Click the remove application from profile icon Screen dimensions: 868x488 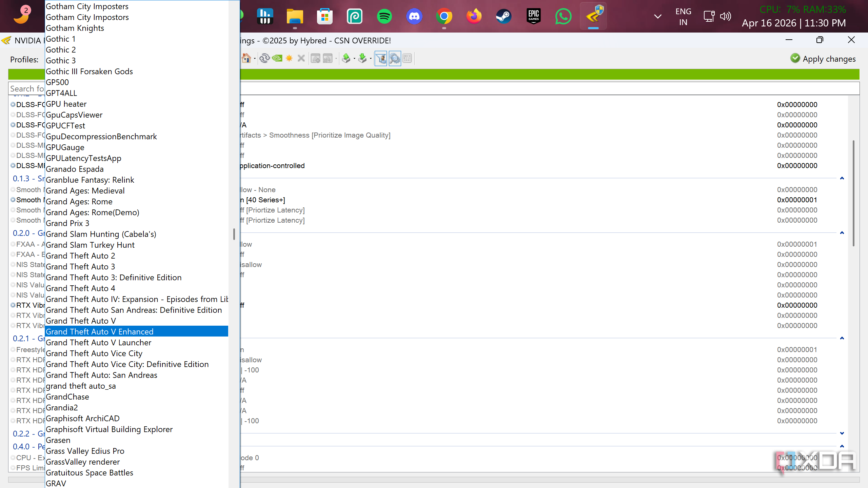(x=328, y=58)
